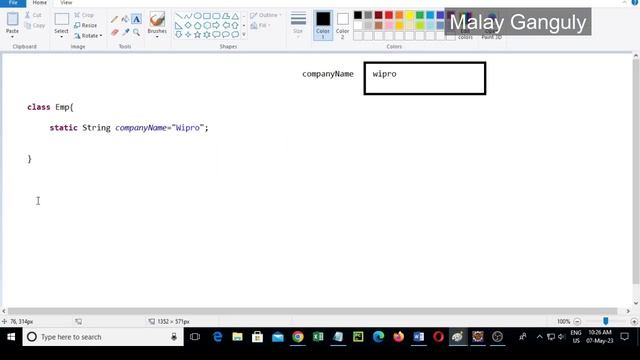Switch to the View tab
This screenshot has height=360, width=640.
tap(66, 3)
